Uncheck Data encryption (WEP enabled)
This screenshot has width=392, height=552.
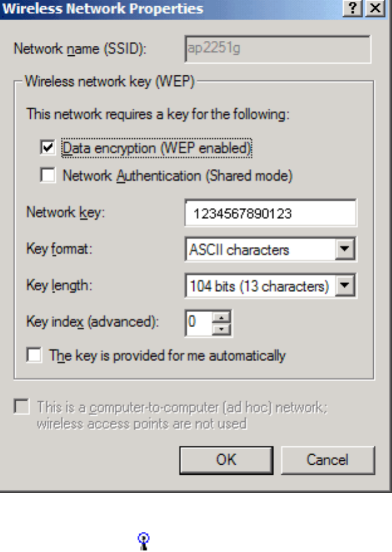[x=48, y=148]
